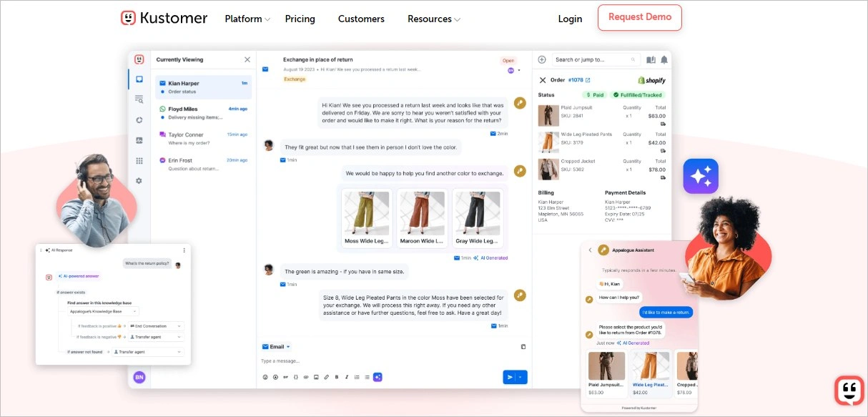The width and height of the screenshot is (868, 417).
Task: Click the BN user avatar in the sidebar
Action: [139, 376]
